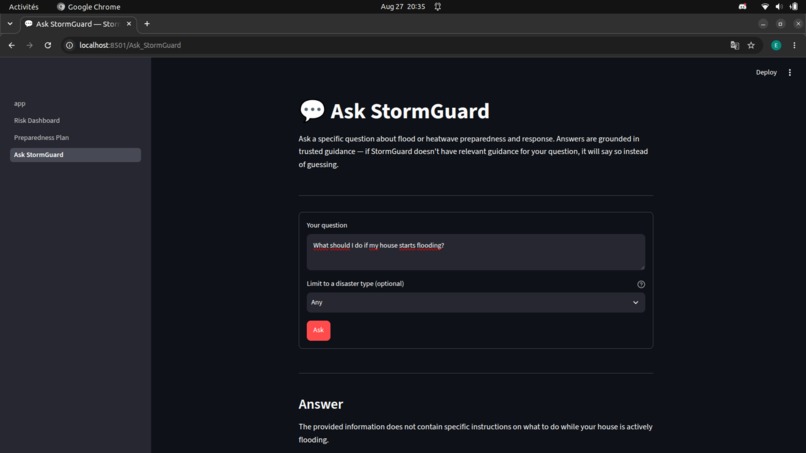View site information icon in address bar

(69, 45)
